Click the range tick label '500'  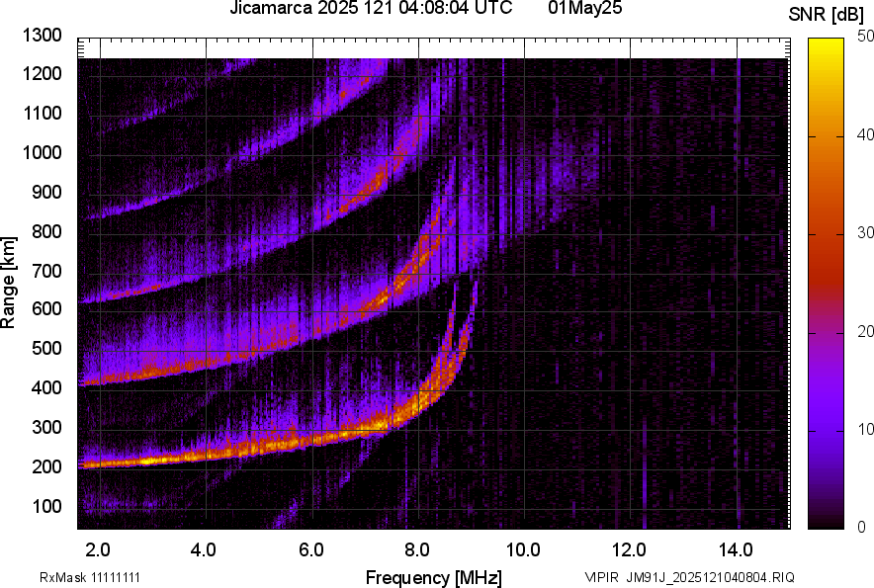(x=46, y=348)
